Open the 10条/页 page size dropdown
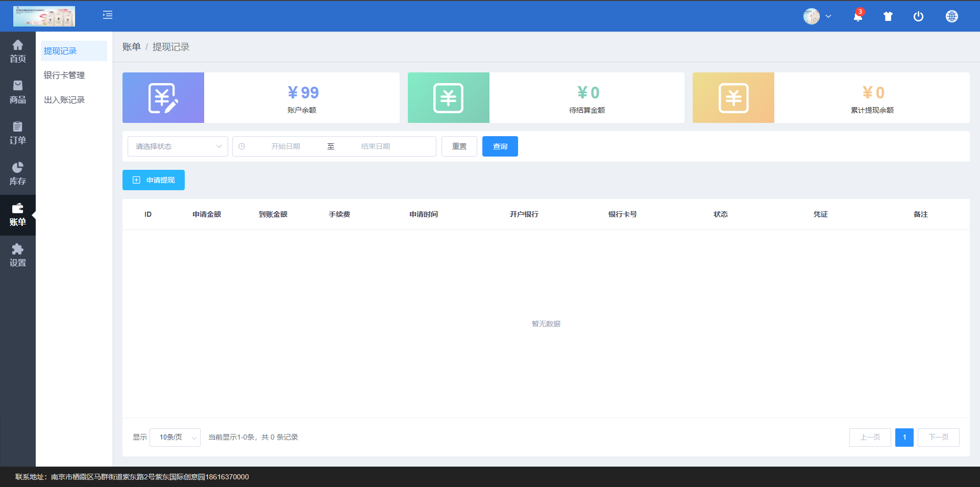The image size is (980, 487). pos(175,438)
